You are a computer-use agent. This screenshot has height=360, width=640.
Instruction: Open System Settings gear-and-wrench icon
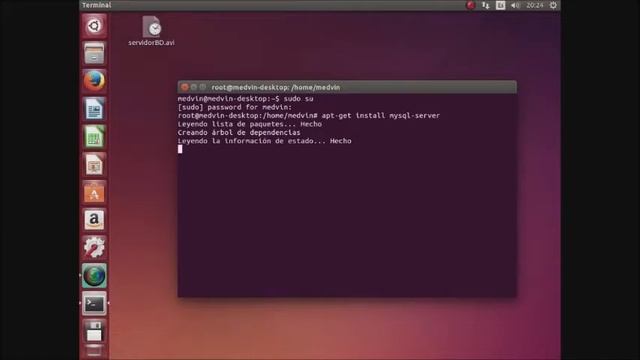pyautogui.click(x=94, y=248)
